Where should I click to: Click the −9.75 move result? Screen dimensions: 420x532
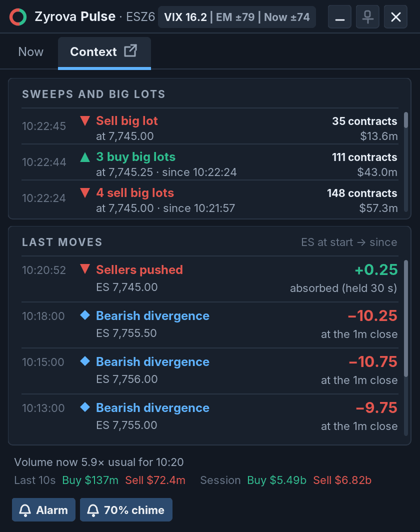click(x=376, y=408)
